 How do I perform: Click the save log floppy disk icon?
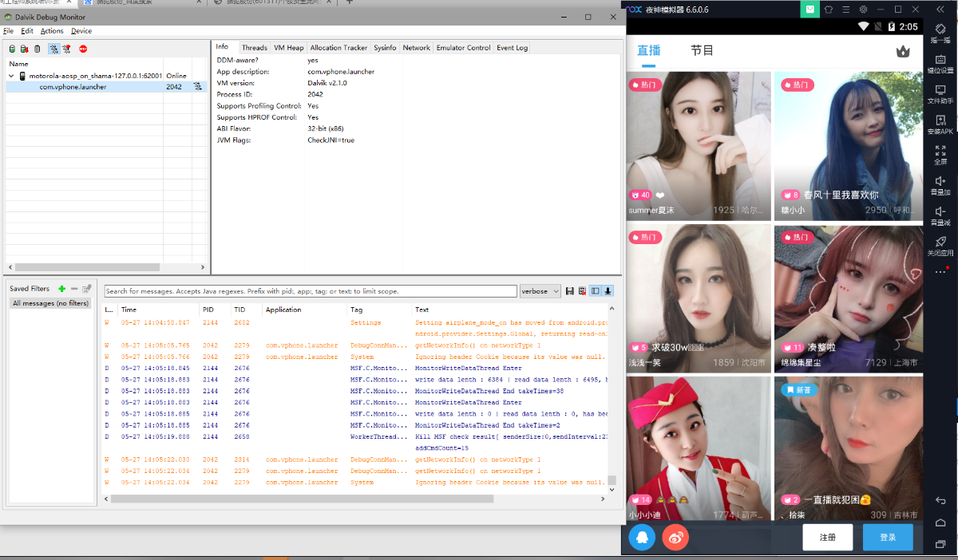pos(569,291)
